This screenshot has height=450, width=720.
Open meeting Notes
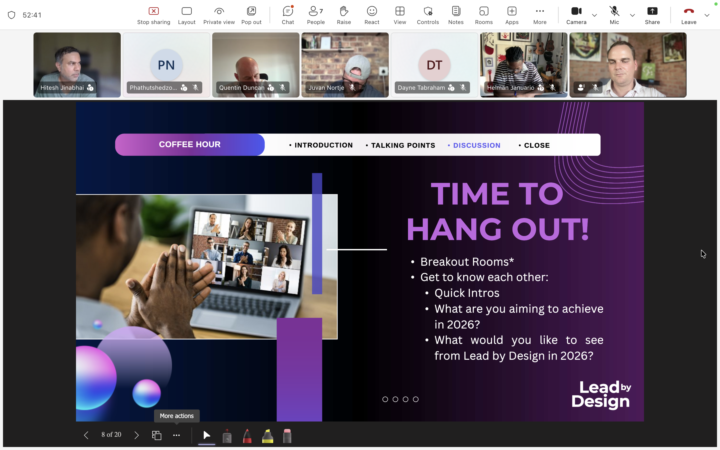click(x=456, y=14)
